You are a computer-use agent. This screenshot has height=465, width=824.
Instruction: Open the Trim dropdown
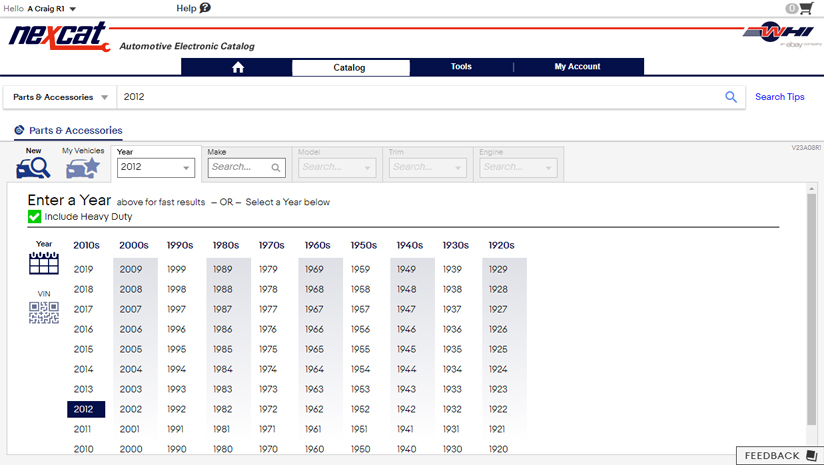pyautogui.click(x=428, y=168)
